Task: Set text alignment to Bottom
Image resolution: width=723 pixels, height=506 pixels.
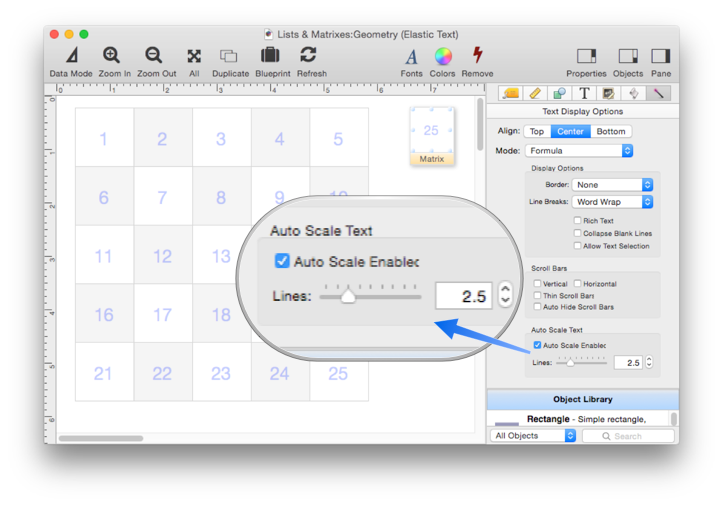Action: [x=611, y=131]
